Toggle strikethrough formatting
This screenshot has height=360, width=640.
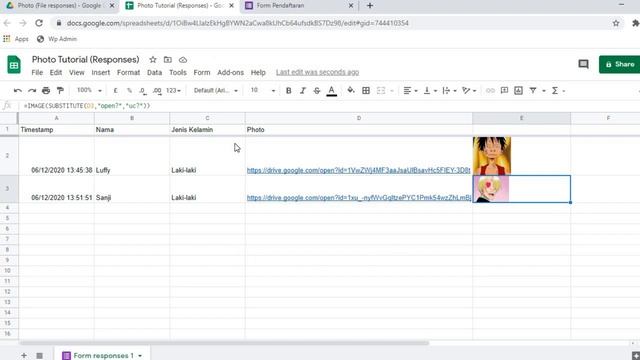[317, 91]
